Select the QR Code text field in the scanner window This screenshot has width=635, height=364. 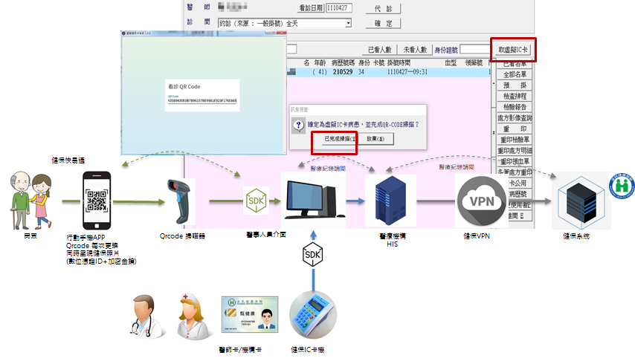tap(202, 100)
